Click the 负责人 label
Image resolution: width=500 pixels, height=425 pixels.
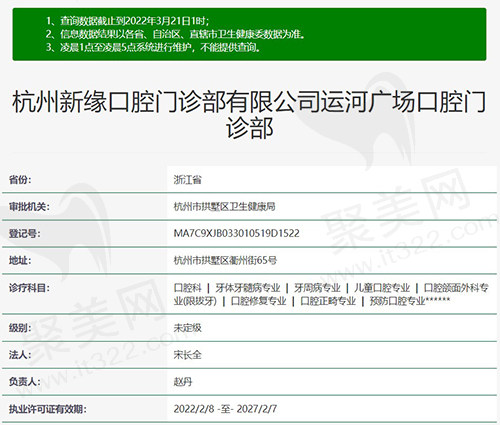tap(24, 382)
